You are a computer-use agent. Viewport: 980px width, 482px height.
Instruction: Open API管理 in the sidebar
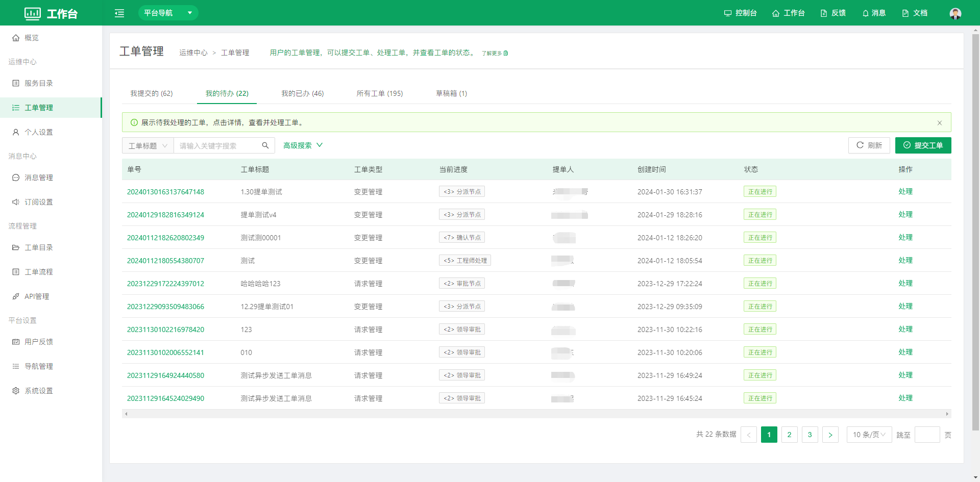point(51,296)
